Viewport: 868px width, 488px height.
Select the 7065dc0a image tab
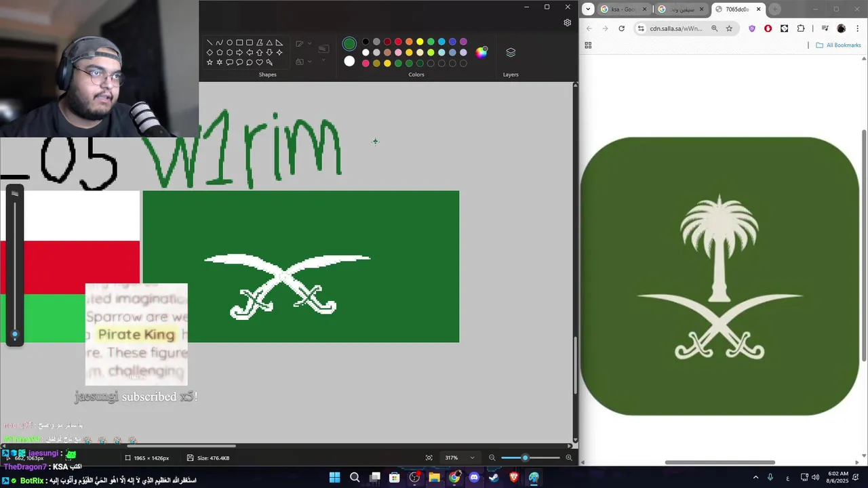739,9
